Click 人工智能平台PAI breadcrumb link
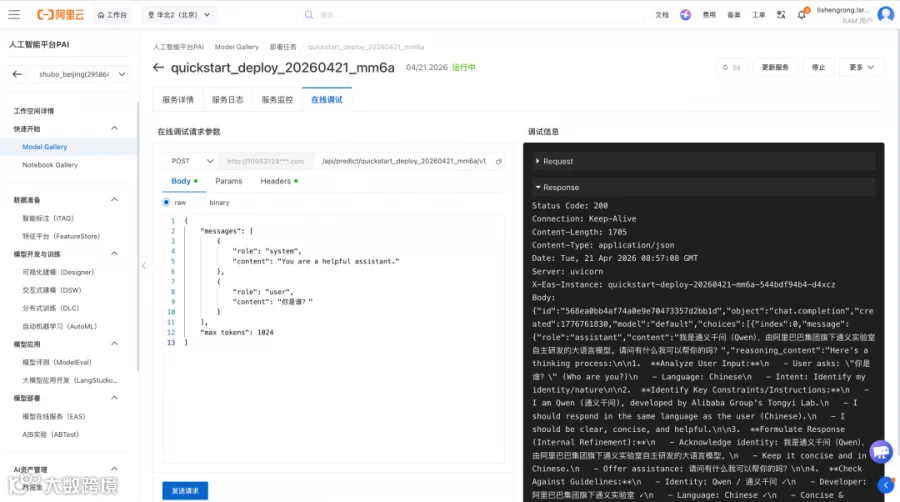The image size is (900, 502). click(x=178, y=47)
